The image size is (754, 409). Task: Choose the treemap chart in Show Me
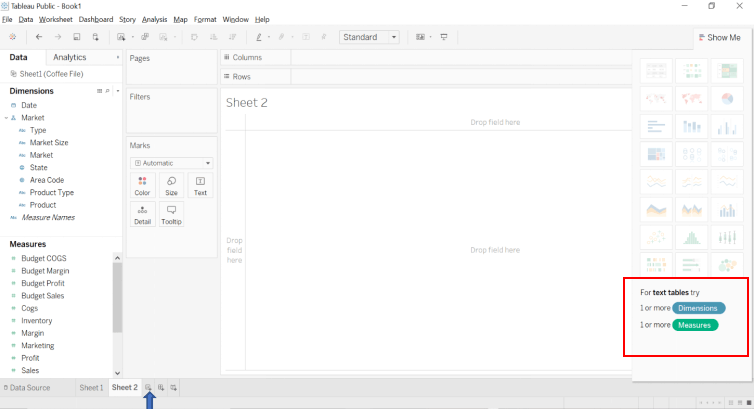tap(656, 154)
